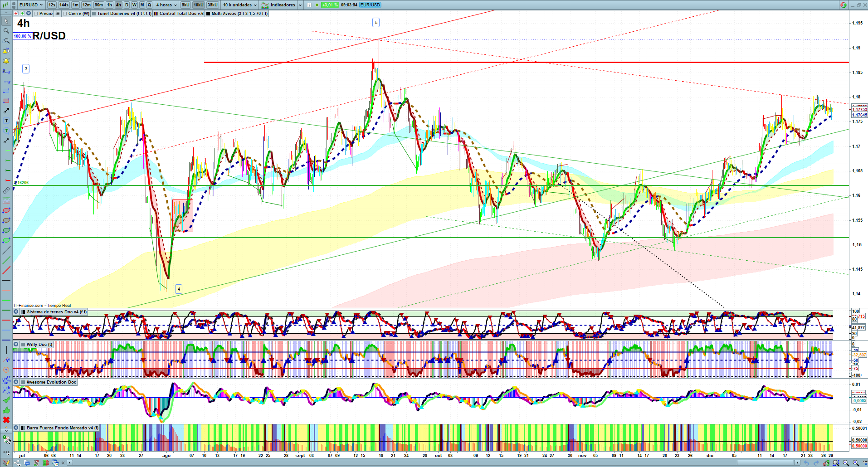Open the EURUSD symbol dropdown

pos(31,5)
